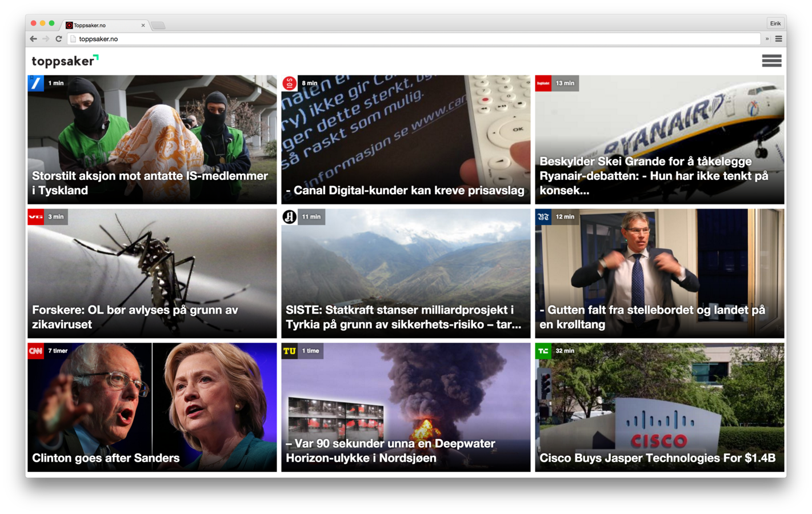Click Dagbladet source icon on Ryanair story
This screenshot has width=812, height=514.
pyautogui.click(x=543, y=83)
